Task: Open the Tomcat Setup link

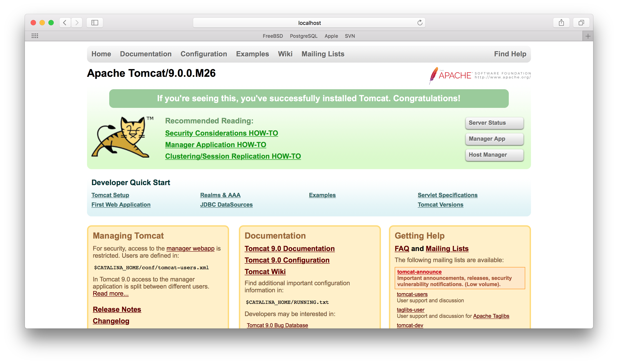Action: coord(110,195)
